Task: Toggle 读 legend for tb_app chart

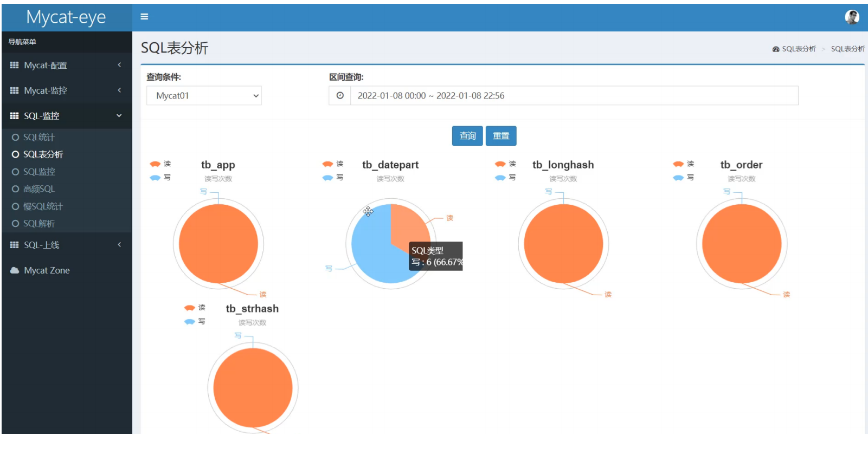Action: pyautogui.click(x=156, y=164)
